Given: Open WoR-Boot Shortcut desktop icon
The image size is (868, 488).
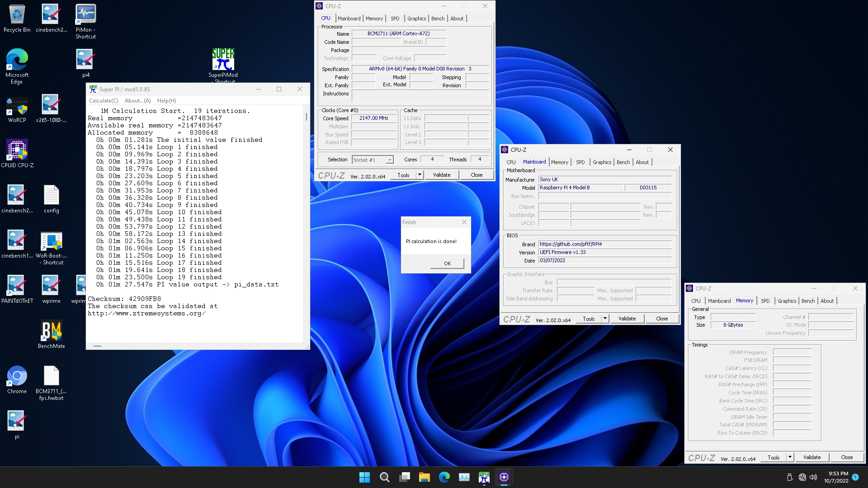Looking at the screenshot, I should tap(51, 247).
